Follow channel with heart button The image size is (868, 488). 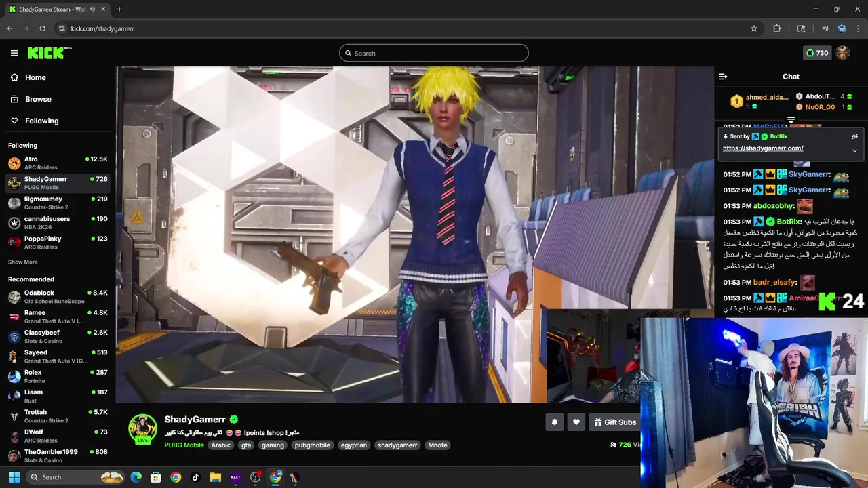(x=576, y=422)
